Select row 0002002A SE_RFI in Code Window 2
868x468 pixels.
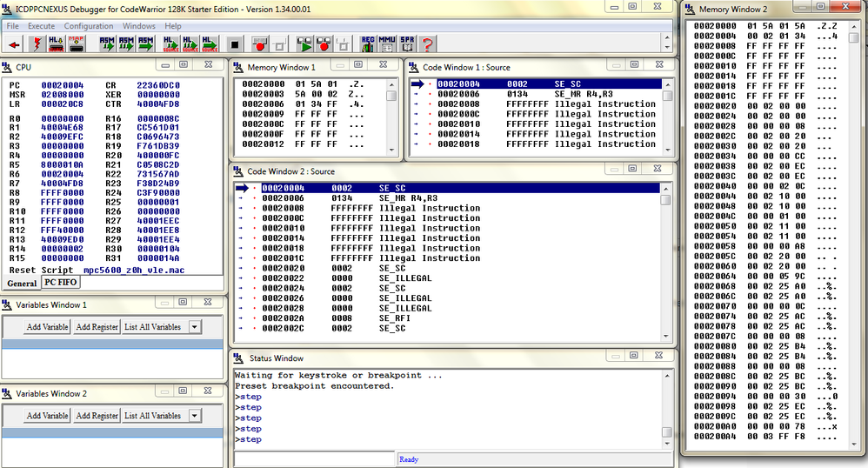447,318
